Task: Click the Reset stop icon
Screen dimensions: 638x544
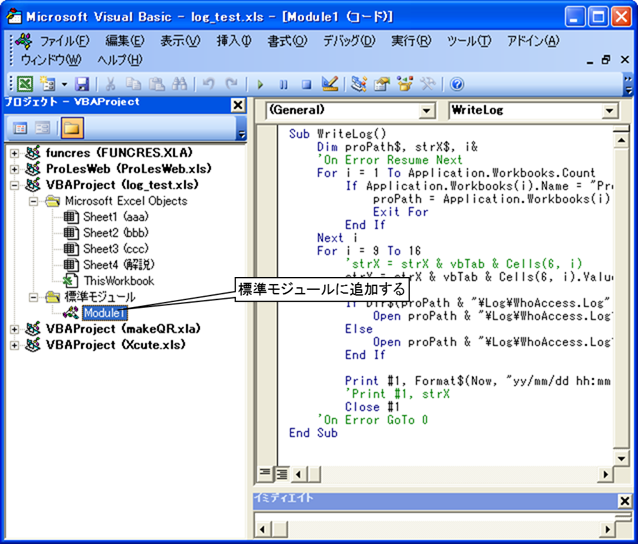Action: point(306,85)
